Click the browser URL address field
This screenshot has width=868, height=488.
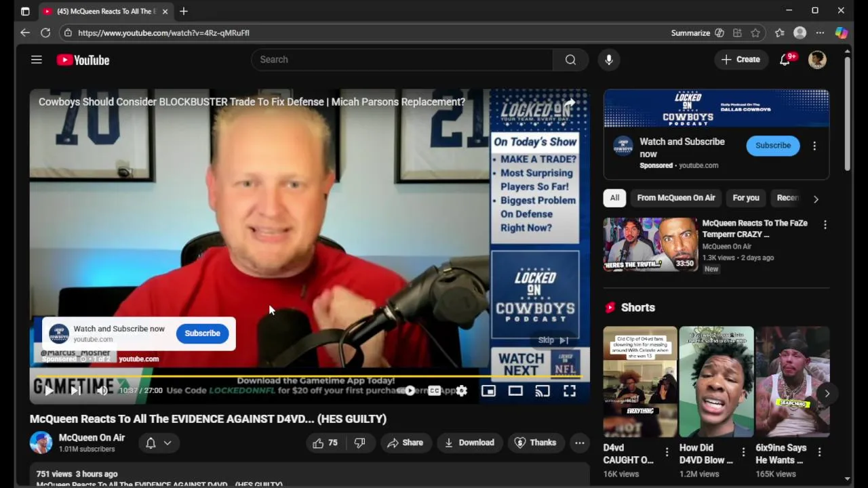[366, 33]
